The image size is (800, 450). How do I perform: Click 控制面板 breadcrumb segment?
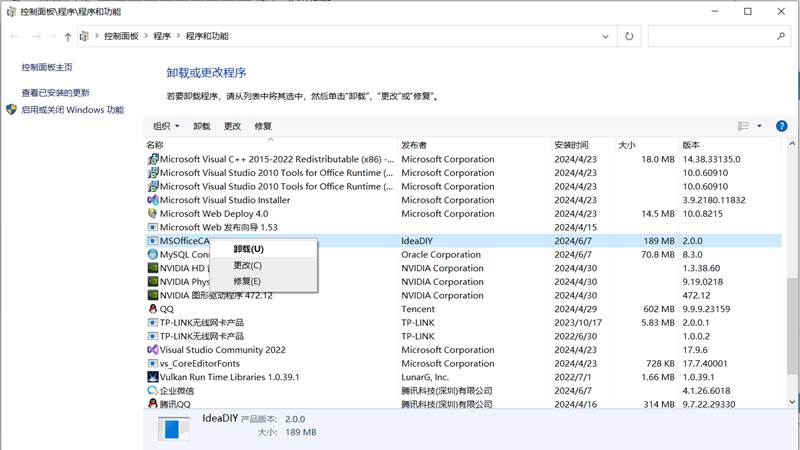121,36
